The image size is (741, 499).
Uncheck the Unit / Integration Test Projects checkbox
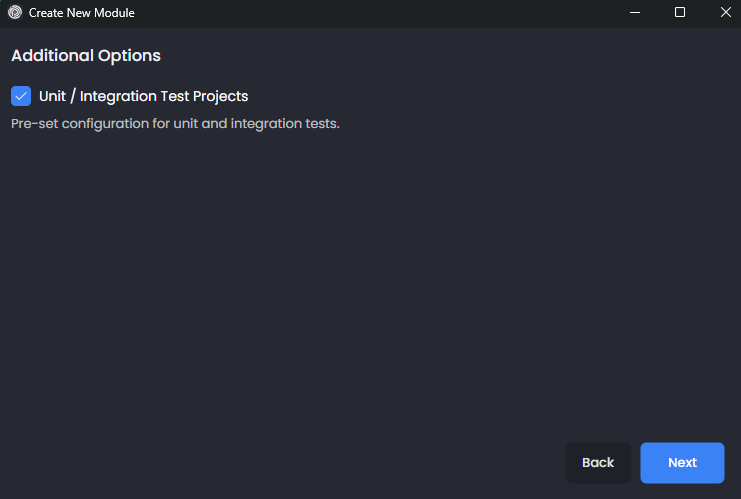pyautogui.click(x=21, y=96)
